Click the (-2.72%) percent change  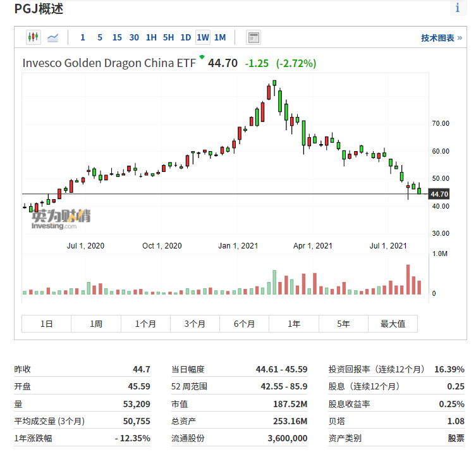[296, 63]
